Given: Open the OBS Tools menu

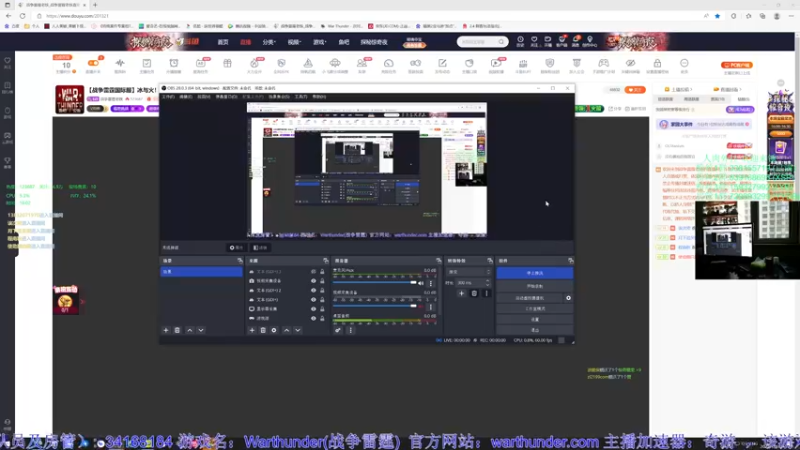Looking at the screenshot, I should 301,96.
